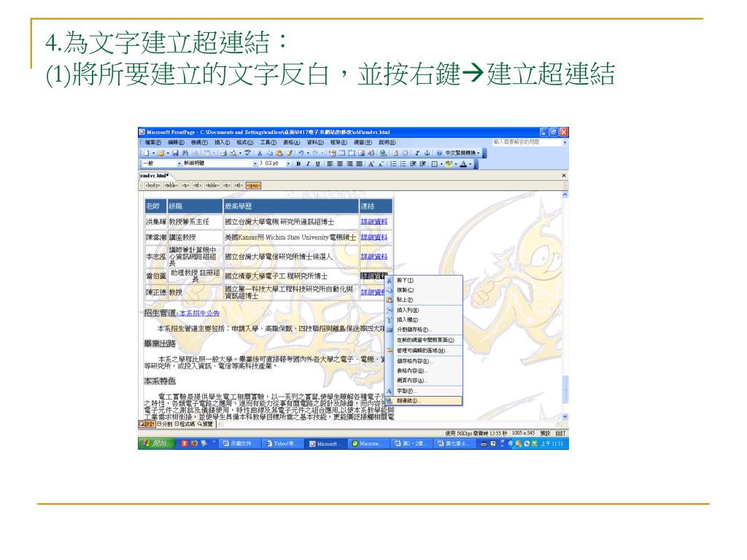Toggle Underline formatting button

click(x=318, y=164)
